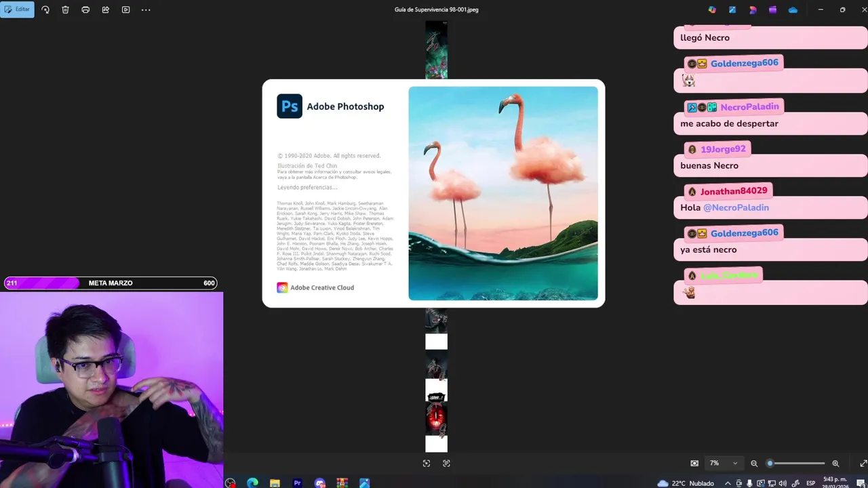Click 'Ilustración de Ted Chin' credit text
This screenshot has width=868, height=488.
click(x=307, y=166)
